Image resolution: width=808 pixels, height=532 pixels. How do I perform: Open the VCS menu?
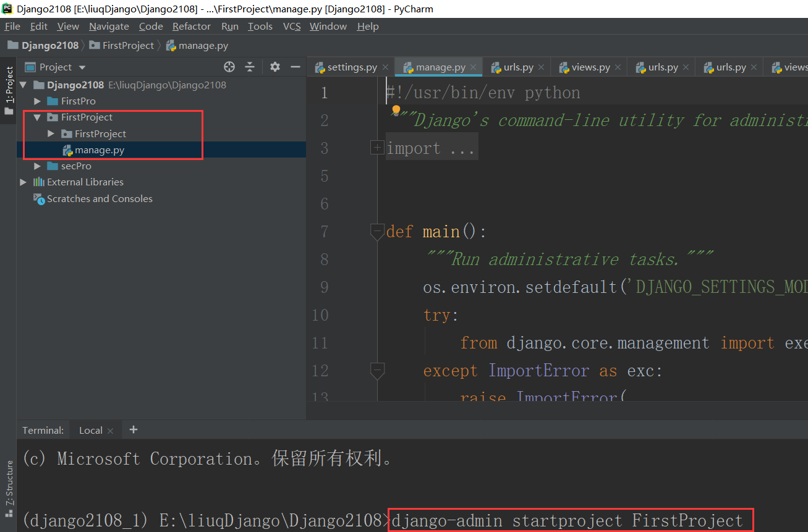coord(292,26)
